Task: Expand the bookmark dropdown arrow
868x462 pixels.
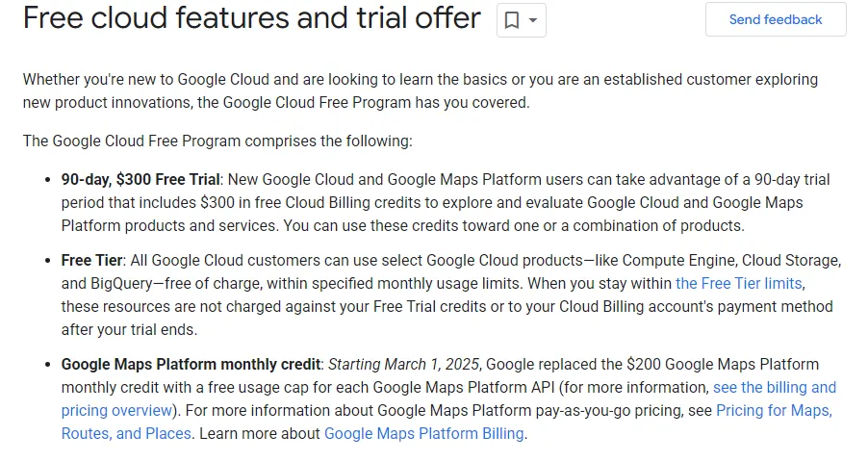Action: click(x=533, y=20)
